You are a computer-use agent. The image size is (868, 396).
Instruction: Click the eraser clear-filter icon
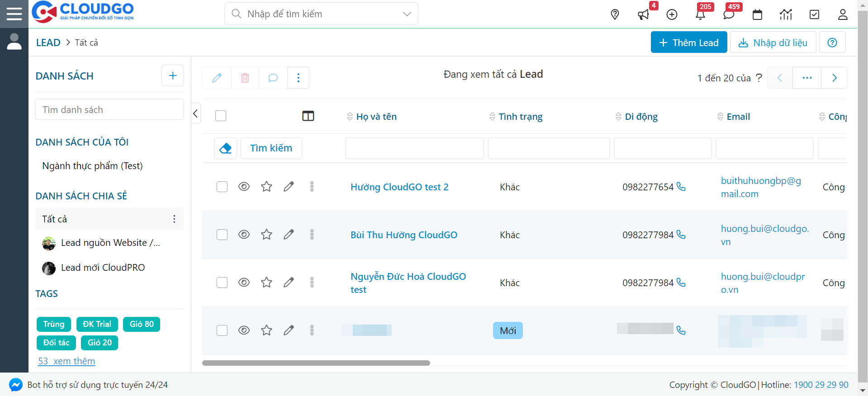pyautogui.click(x=225, y=148)
